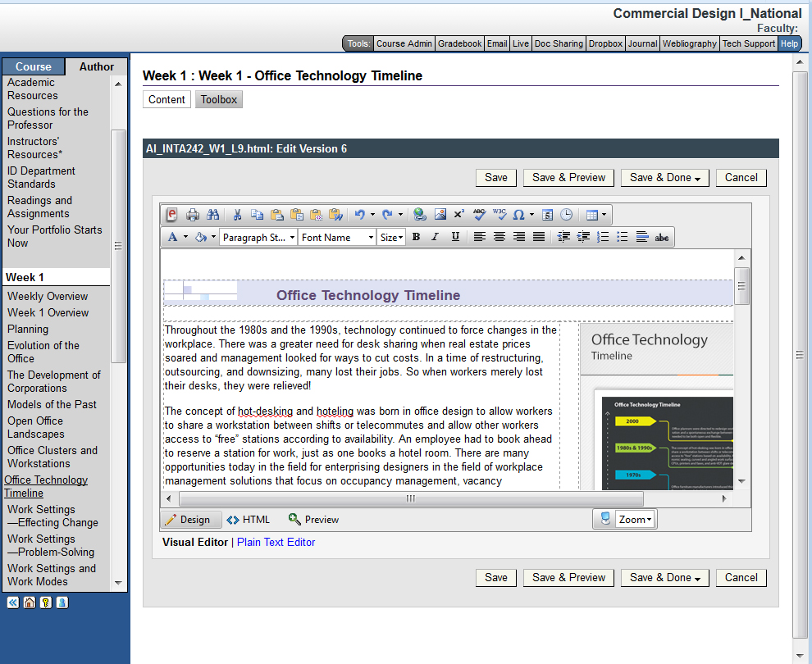Open the Zoom dropdown

635,519
